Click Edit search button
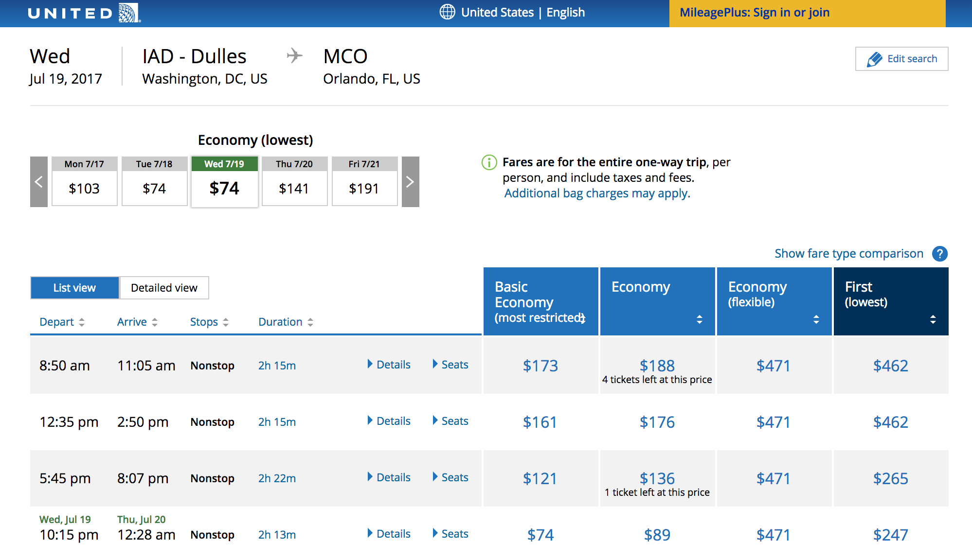The height and width of the screenshot is (560, 972). [901, 59]
